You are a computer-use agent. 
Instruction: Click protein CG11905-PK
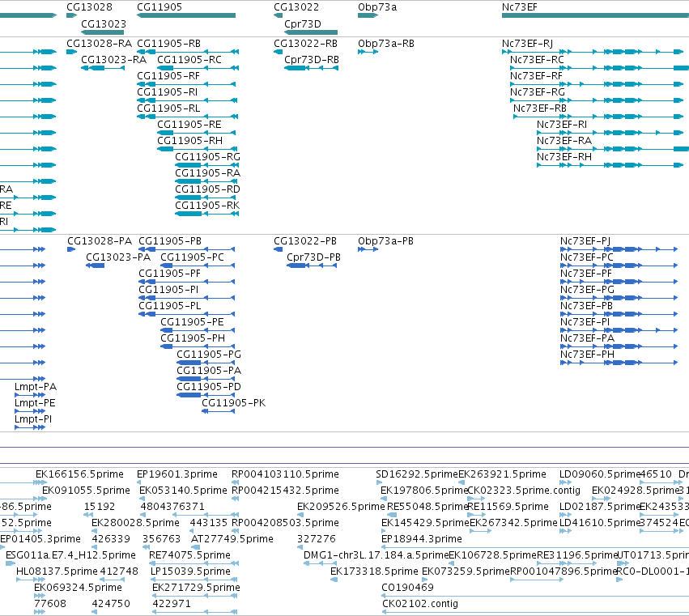233,403
